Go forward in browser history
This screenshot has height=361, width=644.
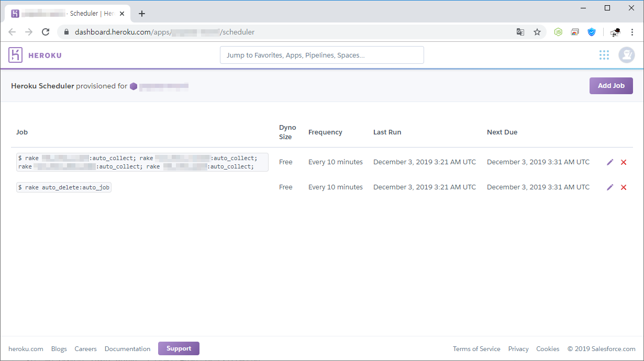(x=29, y=32)
